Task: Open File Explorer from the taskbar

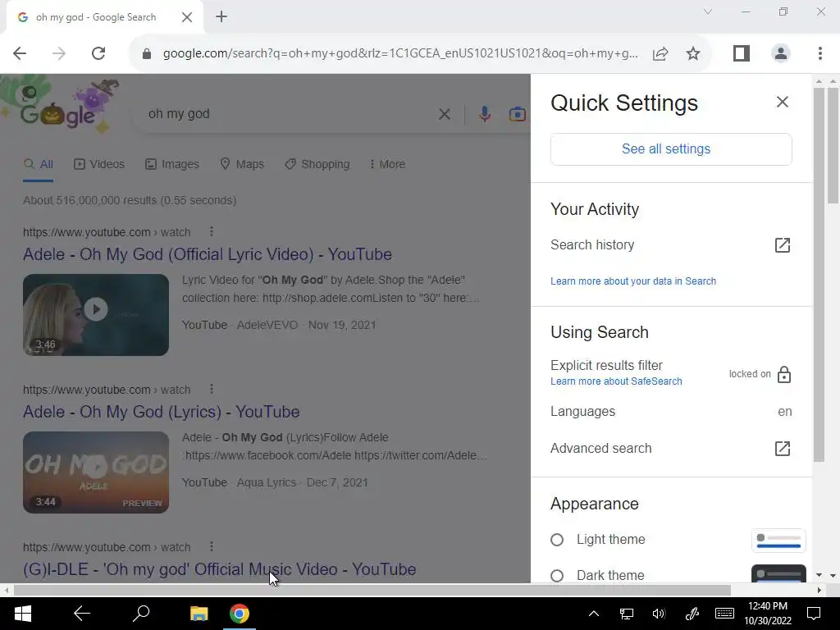Action: point(199,614)
